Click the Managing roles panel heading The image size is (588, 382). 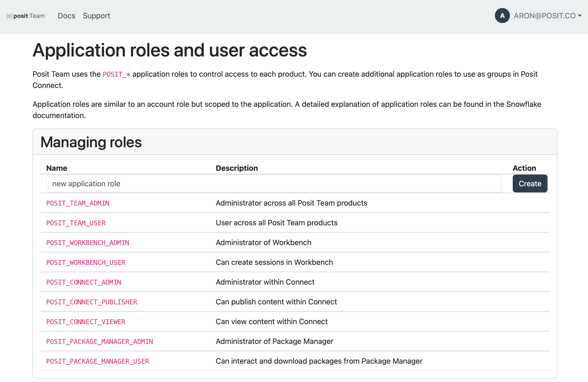(91, 142)
